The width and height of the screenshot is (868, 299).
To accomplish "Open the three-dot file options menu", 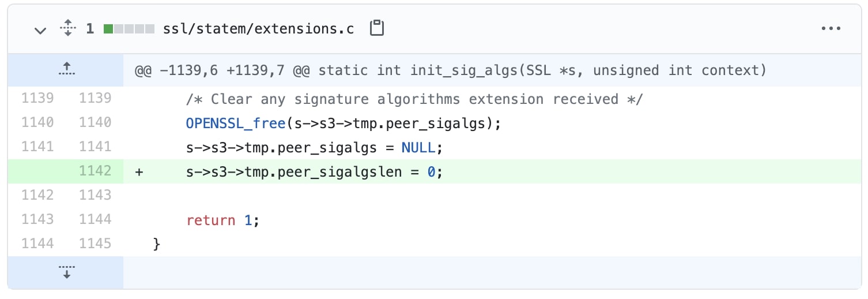I will (831, 28).
